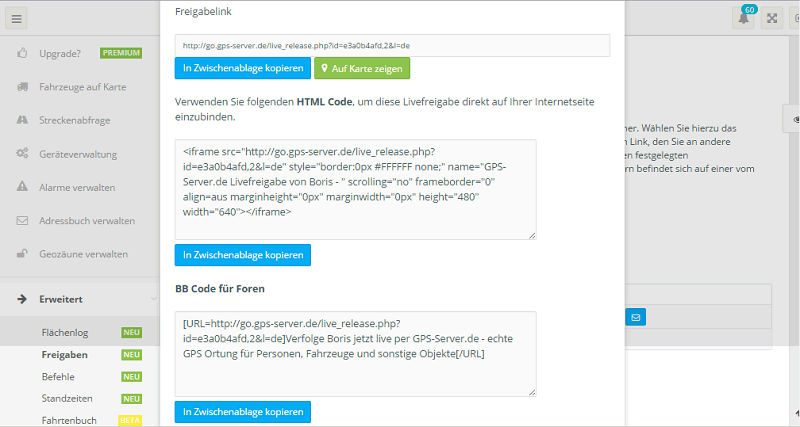
Task: Click the map pin icon in Auf Karte zeigen
Action: 324,68
